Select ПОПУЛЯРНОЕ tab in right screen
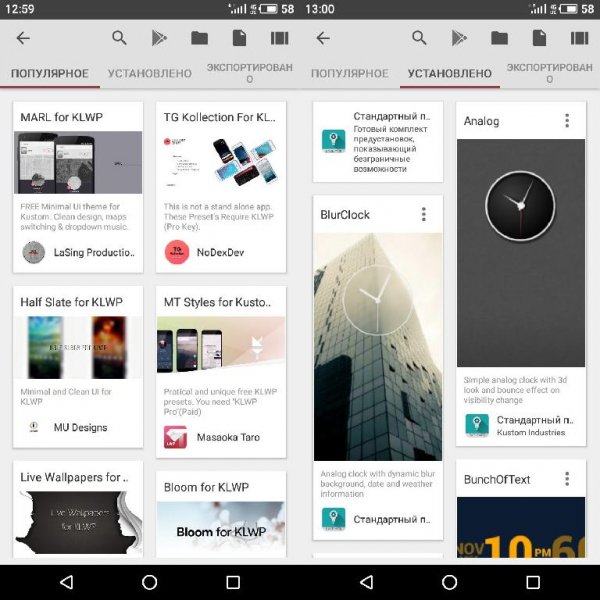Viewport: 600px width, 600px height. [350, 73]
